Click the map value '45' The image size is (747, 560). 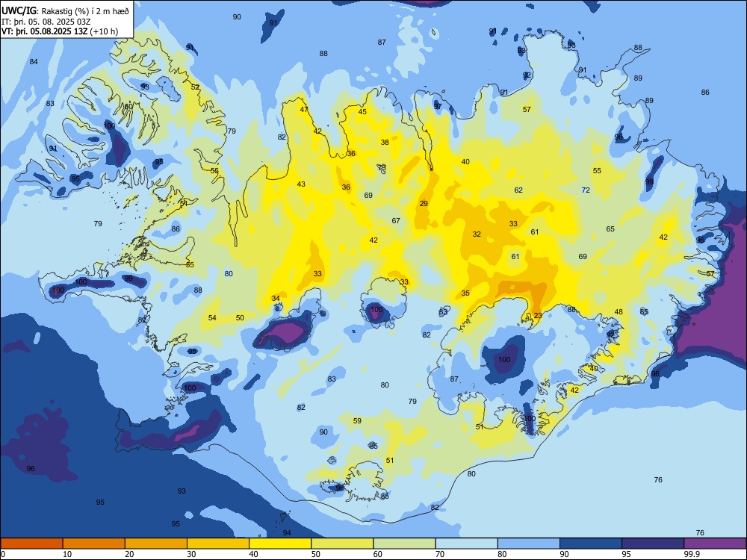(x=362, y=111)
